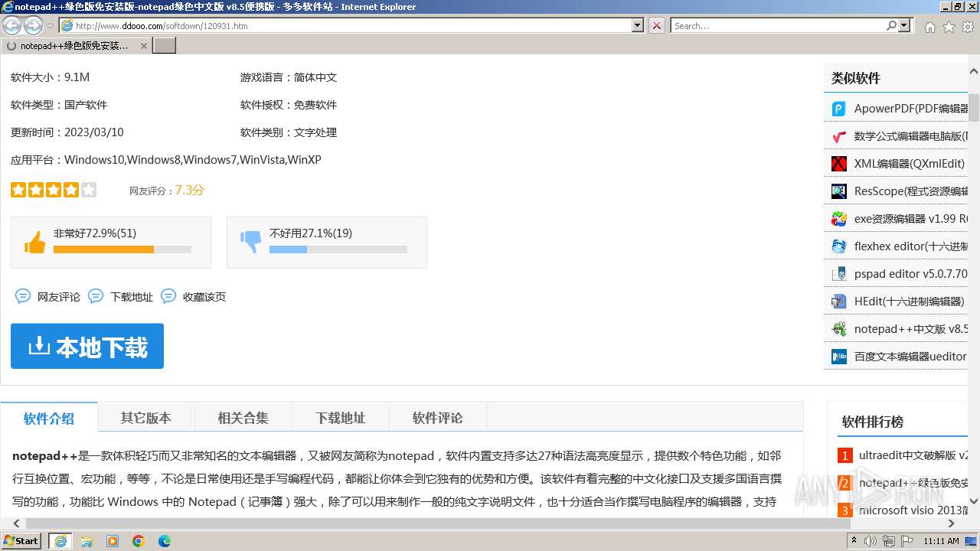This screenshot has height=551, width=980.
Task: Open File Explorer from the taskbar
Action: 87,541
